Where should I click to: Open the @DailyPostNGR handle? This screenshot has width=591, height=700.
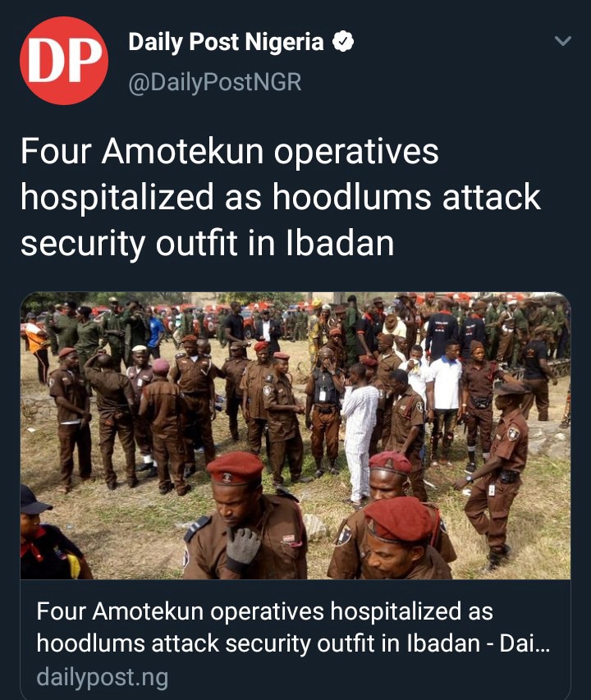215,83
